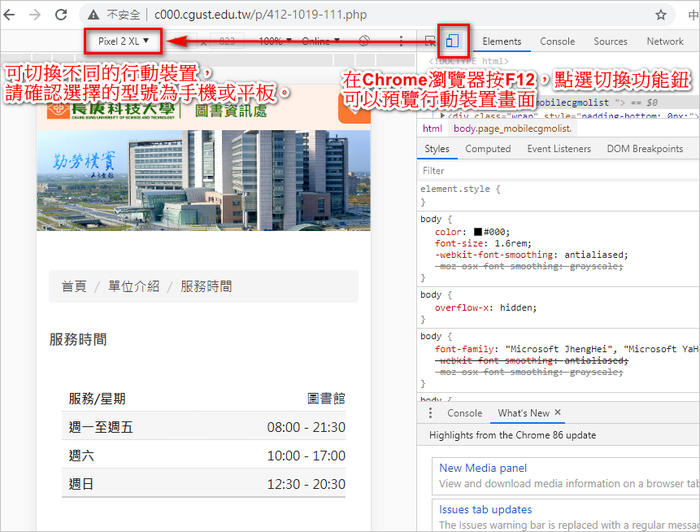This screenshot has height=532, width=700.
Task: Click 08:00 - 21:30 time cell
Action: 306,427
